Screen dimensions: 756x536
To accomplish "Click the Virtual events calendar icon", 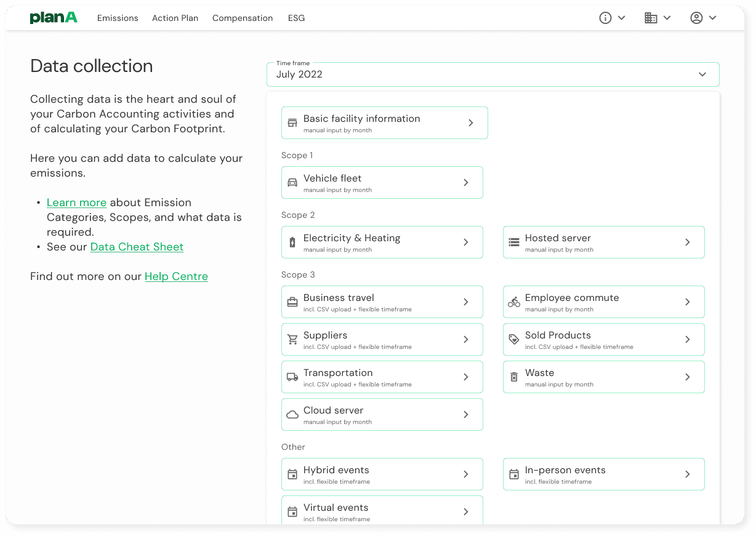I will [x=292, y=512].
